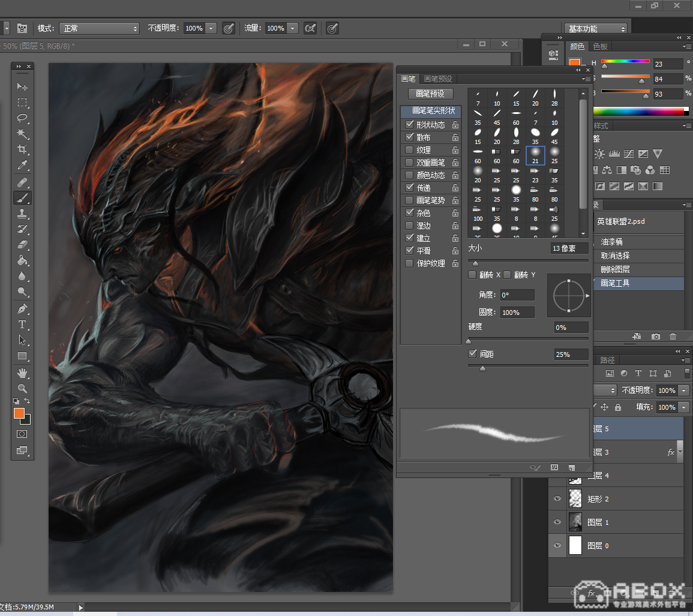Select the Lasso tool
The height and width of the screenshot is (616, 693).
(22, 118)
